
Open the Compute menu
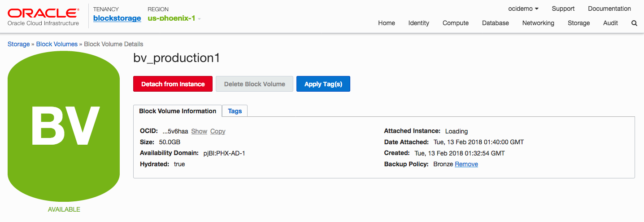click(x=455, y=23)
